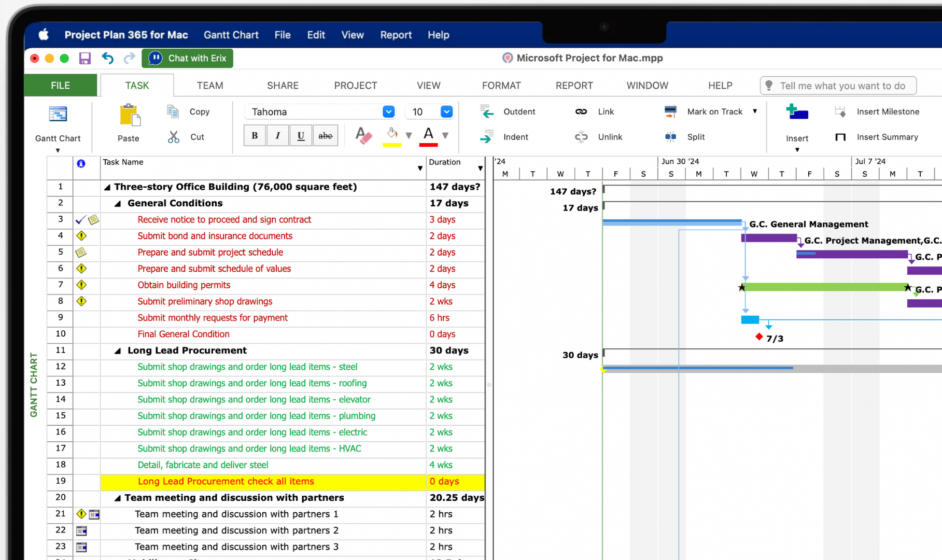Viewport: 942px width, 560px height.
Task: Click the Save floppy disk icon
Action: point(85,58)
